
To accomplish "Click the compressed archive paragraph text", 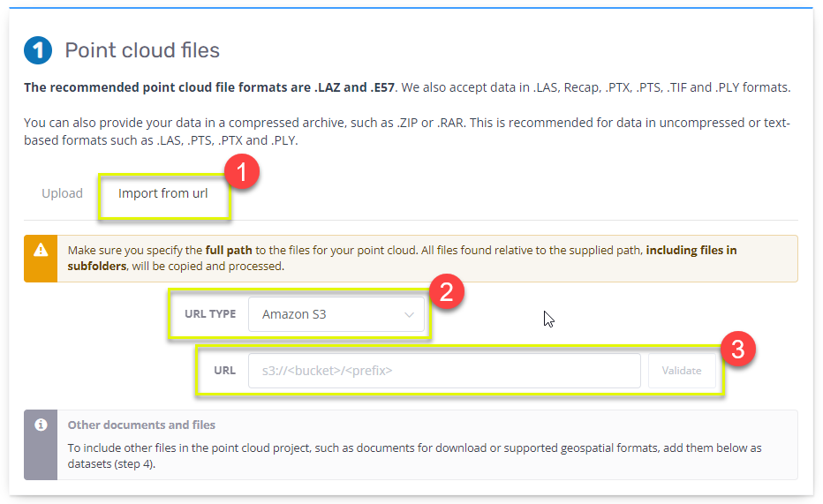I will (x=406, y=132).
